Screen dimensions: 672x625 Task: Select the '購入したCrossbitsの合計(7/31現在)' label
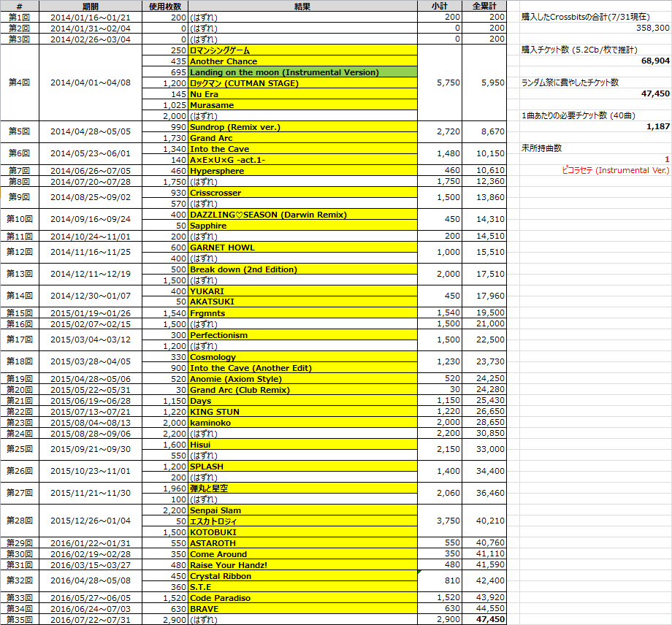[x=585, y=17]
